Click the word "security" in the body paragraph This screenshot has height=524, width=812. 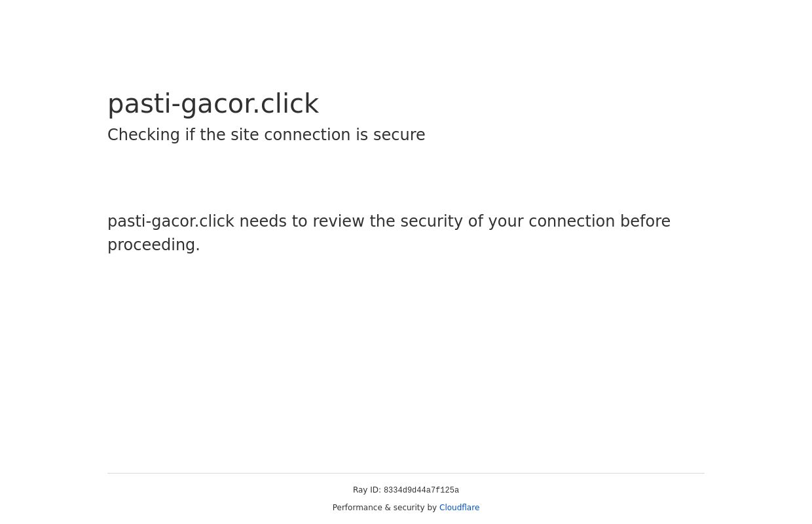(432, 222)
